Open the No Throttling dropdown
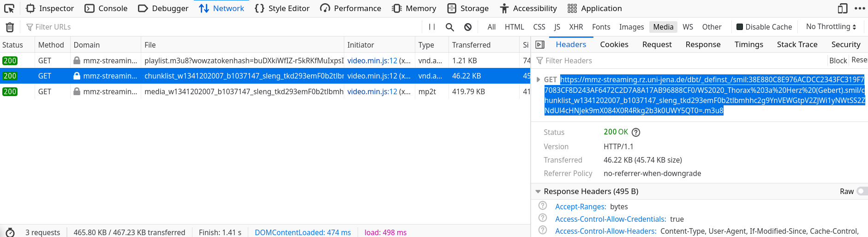Image resolution: width=868 pixels, height=237 pixels. click(x=831, y=27)
